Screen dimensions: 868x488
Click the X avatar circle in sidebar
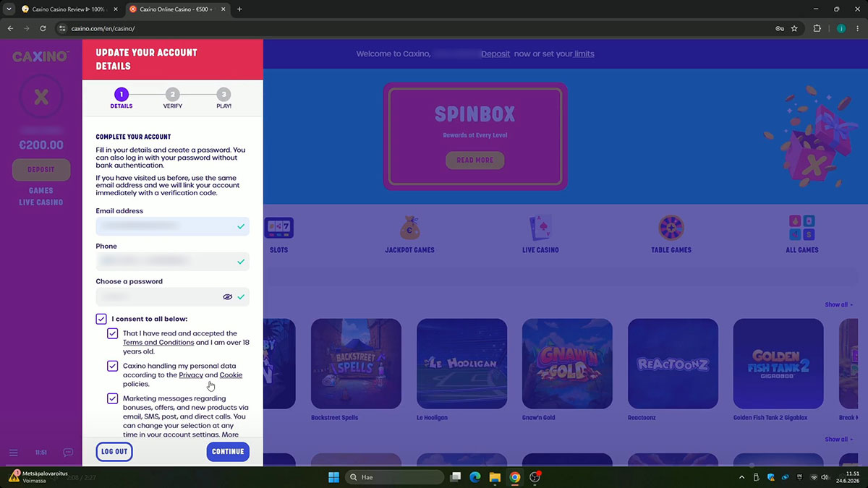(x=41, y=98)
